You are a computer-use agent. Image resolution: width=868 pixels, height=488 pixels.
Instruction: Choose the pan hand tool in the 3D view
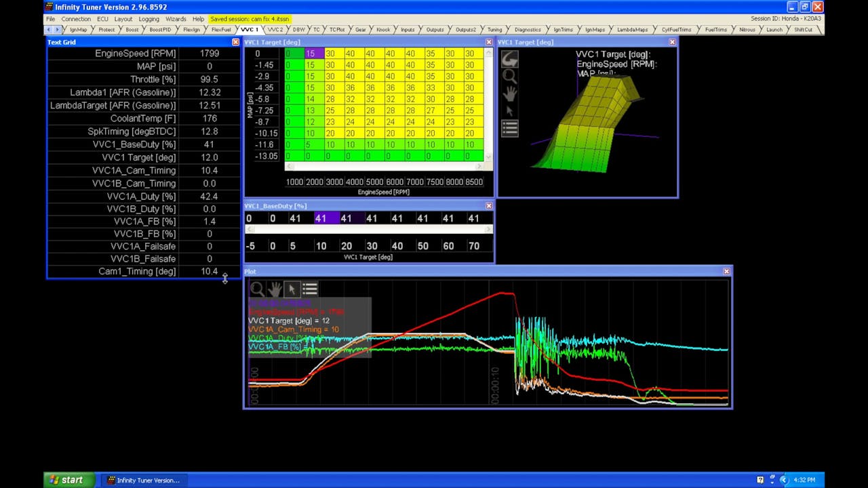point(510,94)
